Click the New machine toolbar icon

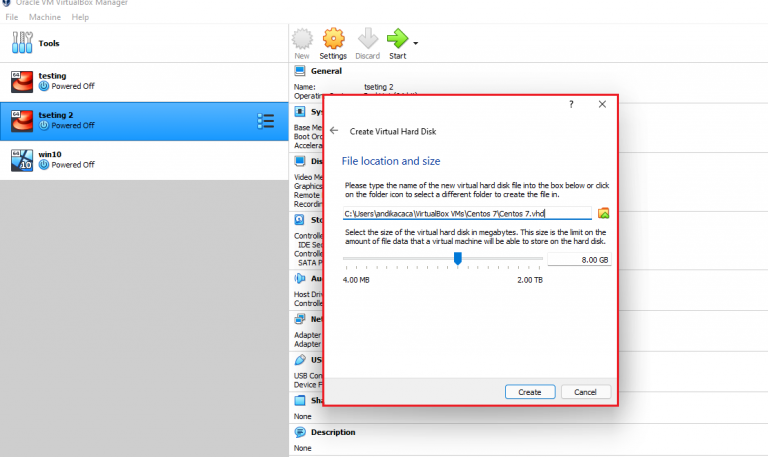[x=302, y=39]
